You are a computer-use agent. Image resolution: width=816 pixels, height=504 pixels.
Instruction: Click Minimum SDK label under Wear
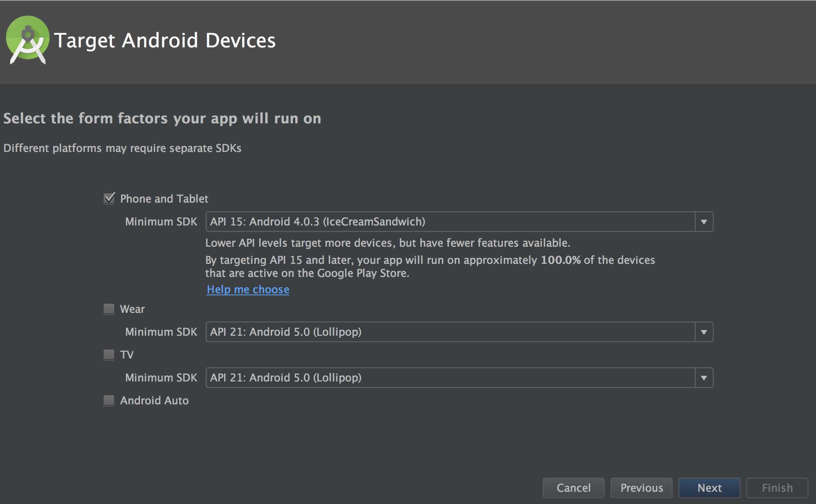161,332
